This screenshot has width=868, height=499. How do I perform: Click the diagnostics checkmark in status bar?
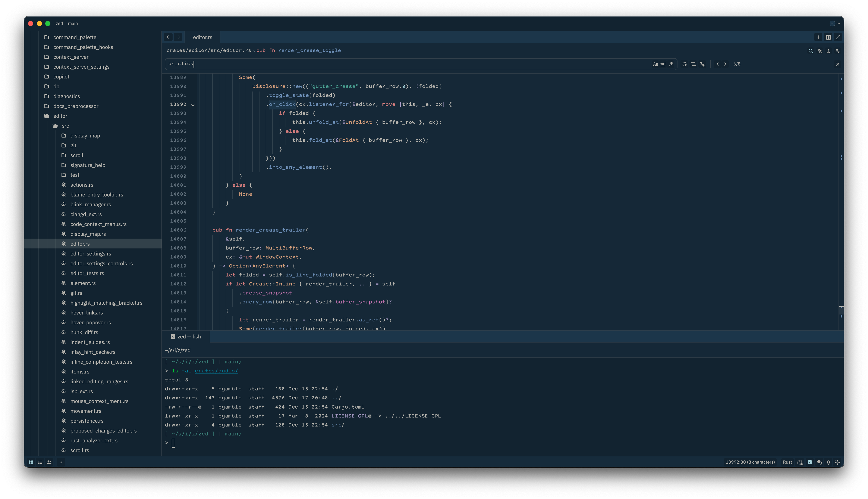tap(61, 462)
